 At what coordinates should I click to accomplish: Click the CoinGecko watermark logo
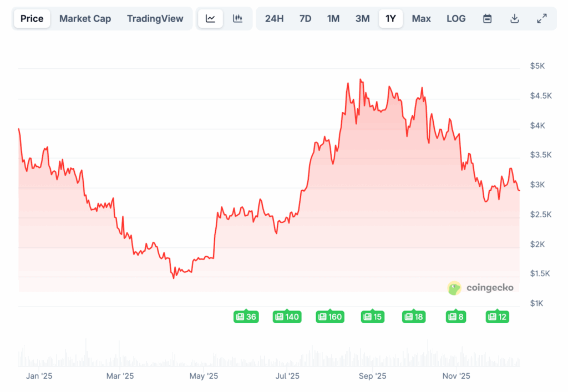coord(480,288)
